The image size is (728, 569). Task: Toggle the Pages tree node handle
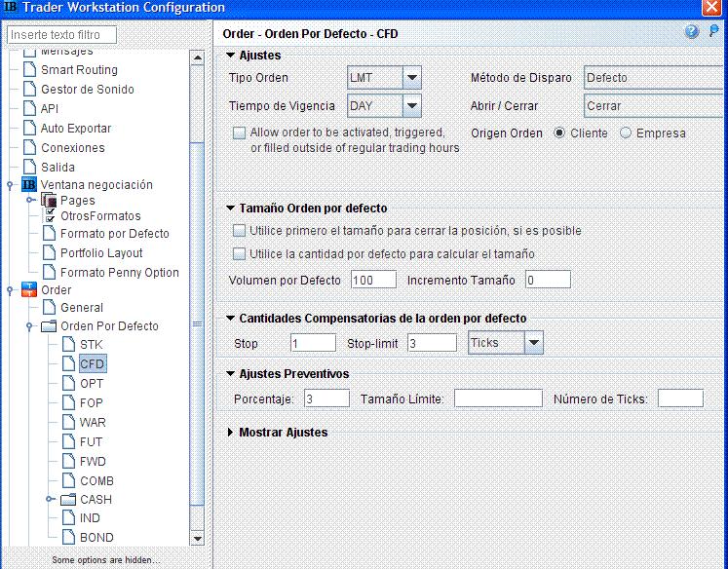30,200
